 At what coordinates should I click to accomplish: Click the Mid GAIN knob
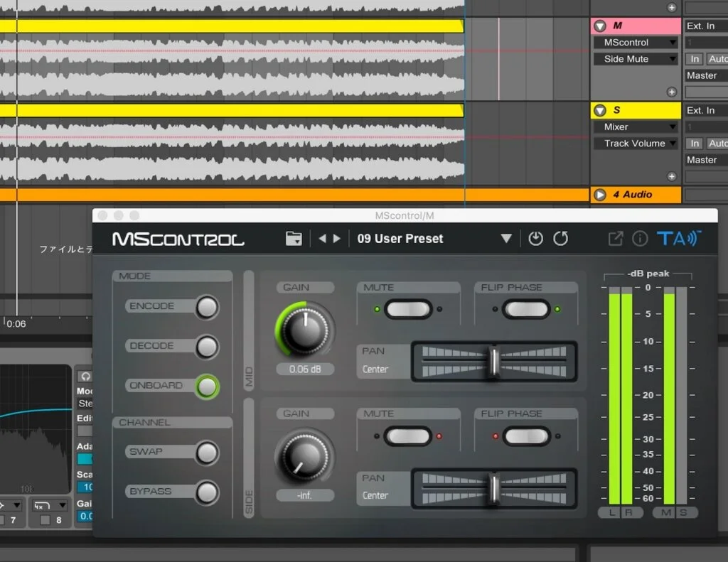click(305, 330)
